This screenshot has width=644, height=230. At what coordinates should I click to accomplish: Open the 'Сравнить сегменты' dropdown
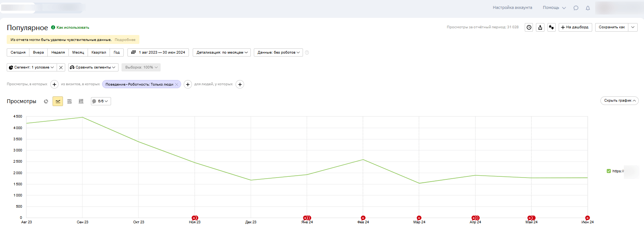(93, 67)
